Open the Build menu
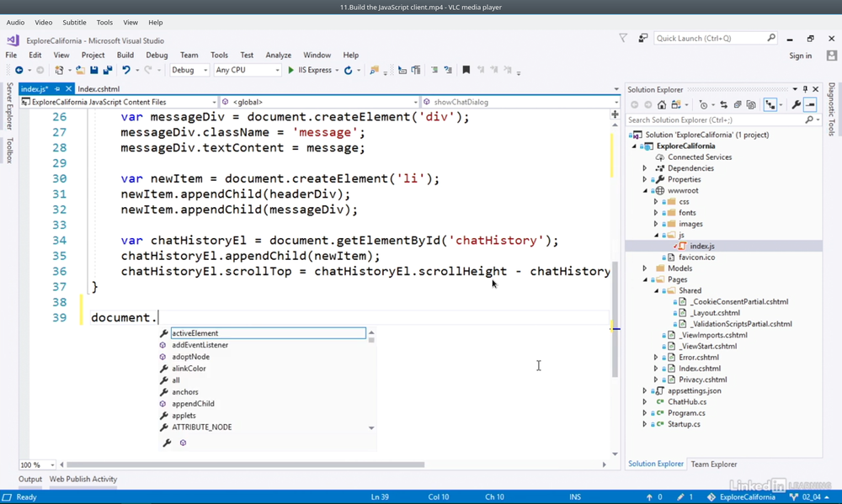This screenshot has width=842, height=504. click(125, 55)
